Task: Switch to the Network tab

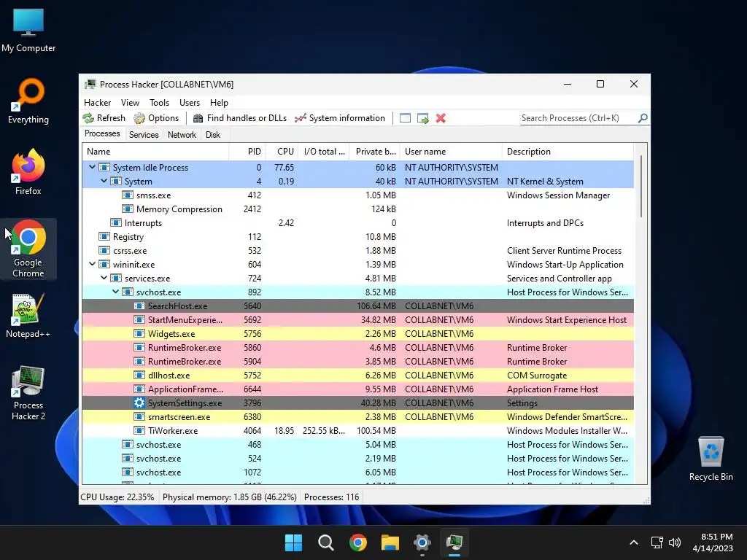Action: point(182,135)
